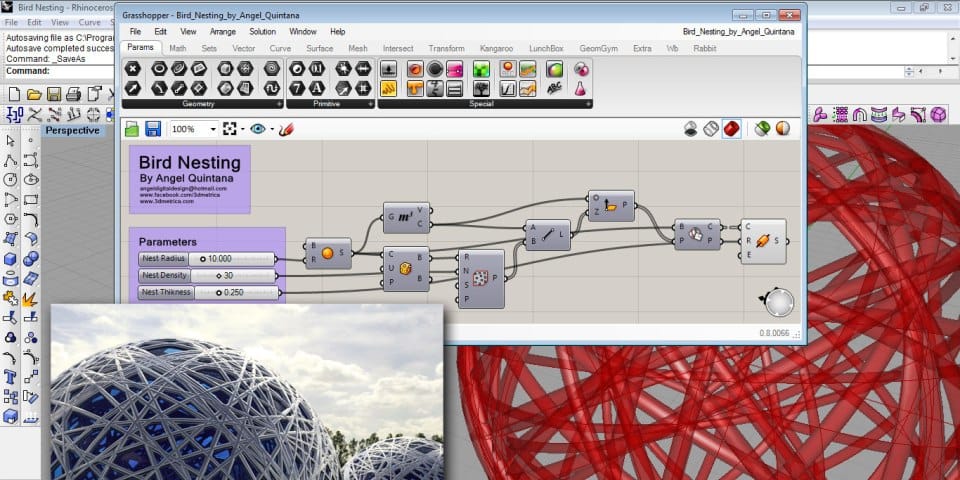Choose the spiral Geometry parameter icon
Image resolution: width=960 pixels, height=480 pixels.
[x=272, y=69]
